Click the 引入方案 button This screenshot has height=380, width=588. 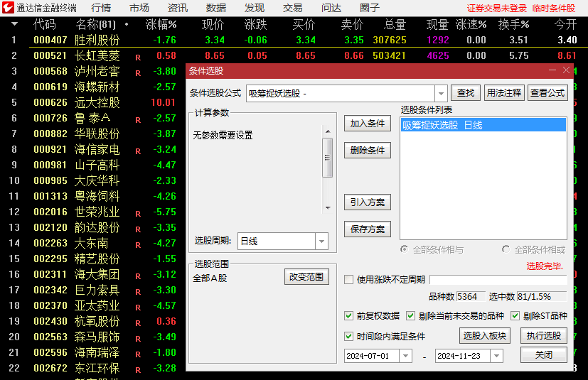pos(367,202)
